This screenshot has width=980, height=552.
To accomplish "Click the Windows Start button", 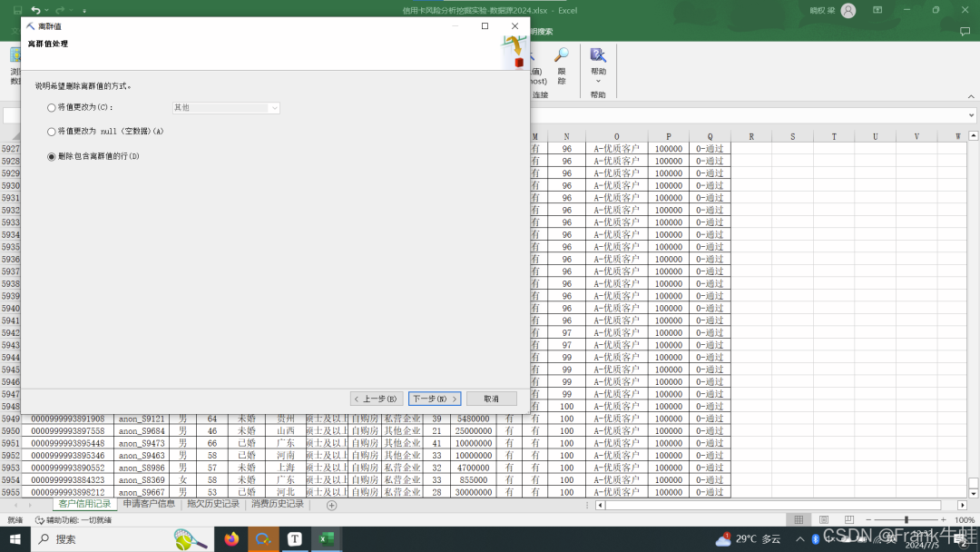I will pos(15,539).
